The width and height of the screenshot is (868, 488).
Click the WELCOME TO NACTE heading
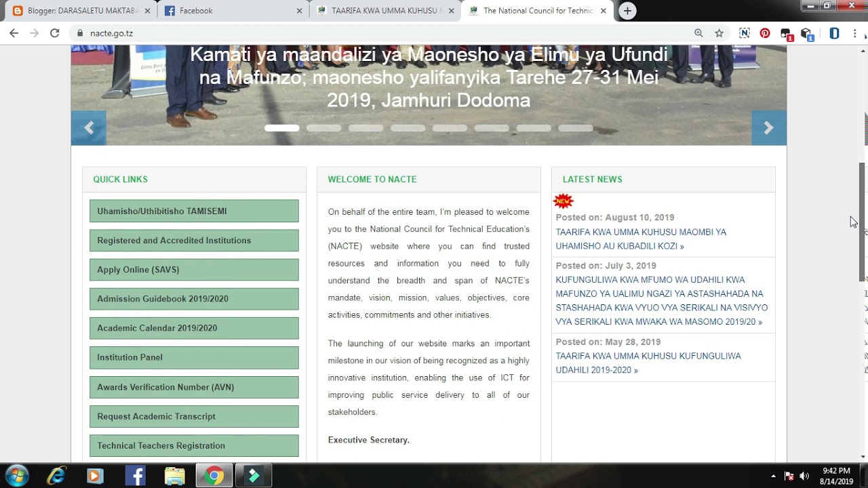coord(372,179)
